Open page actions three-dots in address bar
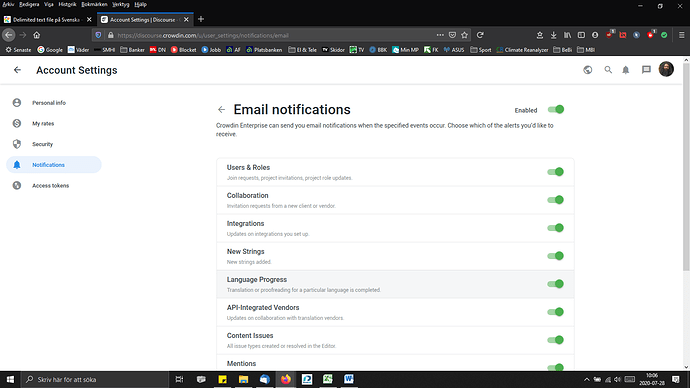The image size is (690, 388). pyautogui.click(x=440, y=35)
